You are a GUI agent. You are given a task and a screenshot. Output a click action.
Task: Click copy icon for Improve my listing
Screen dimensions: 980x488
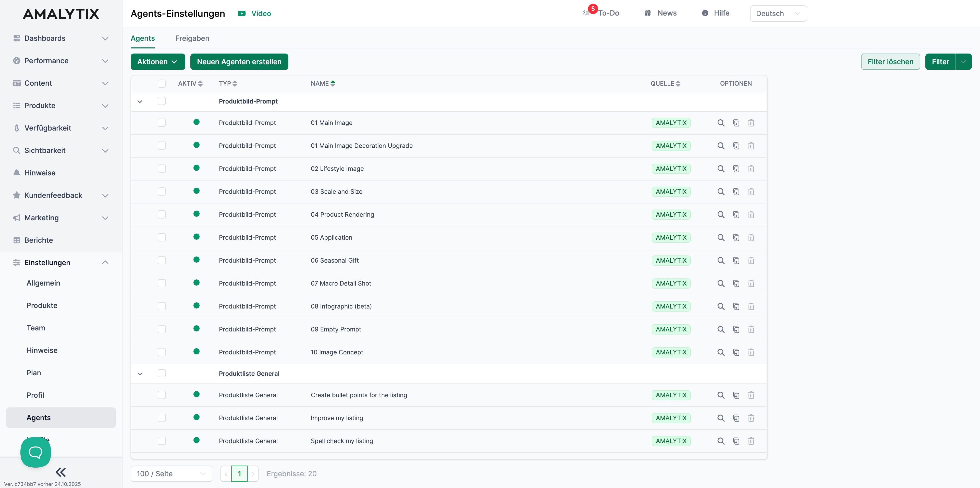(736, 418)
